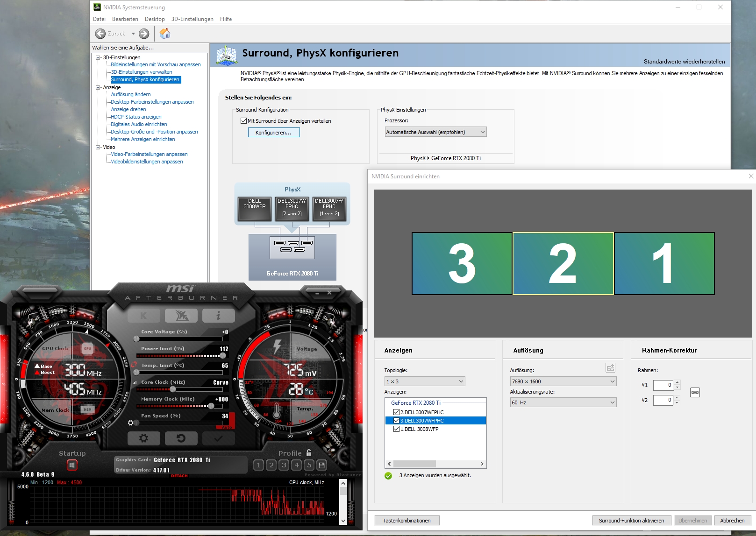
Task: Open the 3D-Einstellungen menu
Action: coord(192,19)
